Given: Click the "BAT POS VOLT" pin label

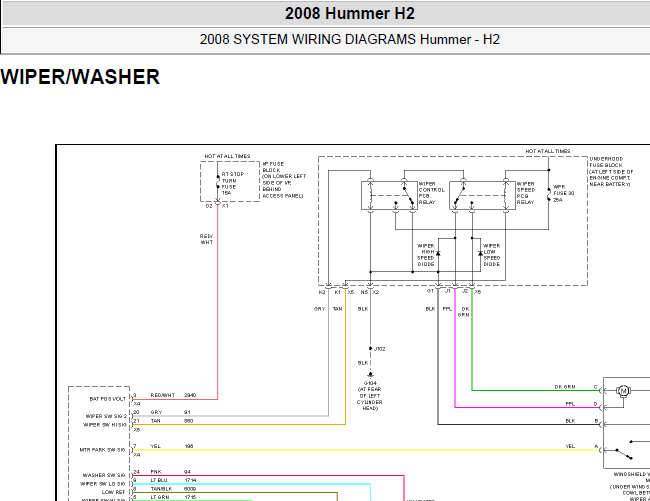Looking at the screenshot, I should 107,399.
